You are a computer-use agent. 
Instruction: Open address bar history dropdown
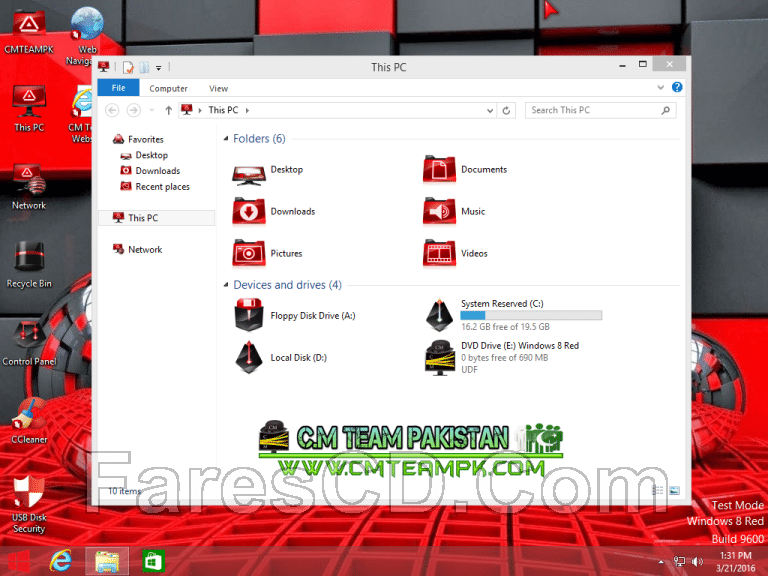coord(489,111)
